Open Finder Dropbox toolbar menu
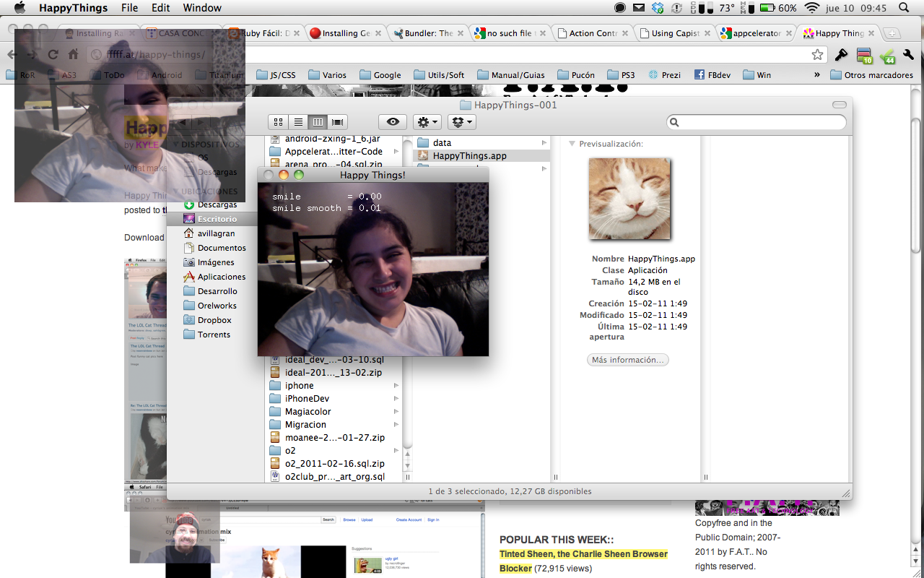The image size is (924, 578). point(462,122)
